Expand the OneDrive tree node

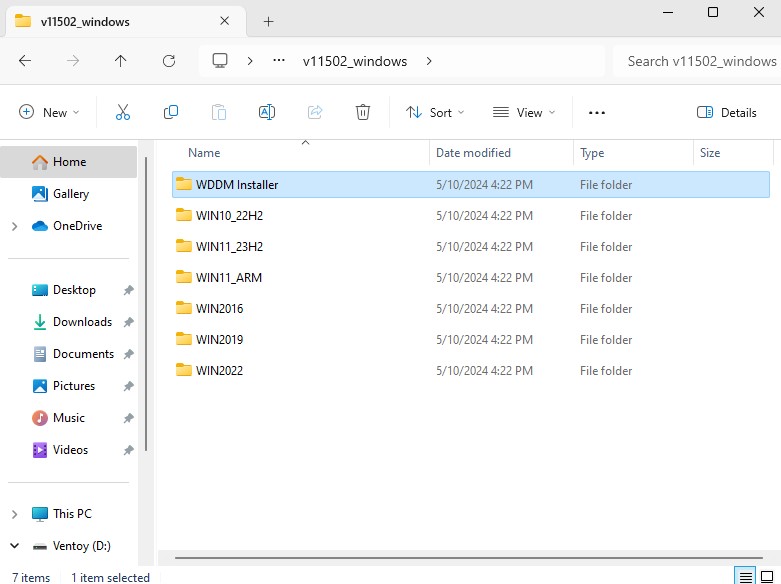coord(14,226)
